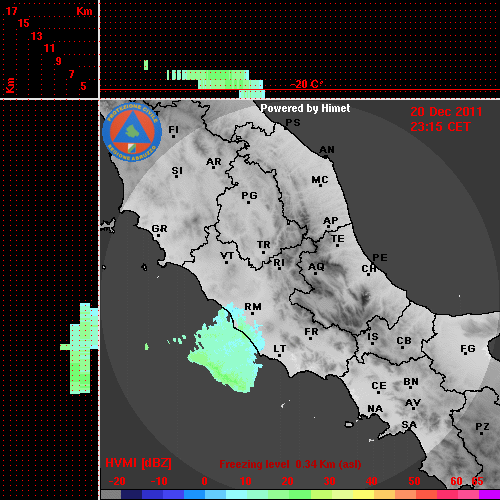Click the 'HVMI [dBZ]' product label
500x500 pixels.
(138, 463)
